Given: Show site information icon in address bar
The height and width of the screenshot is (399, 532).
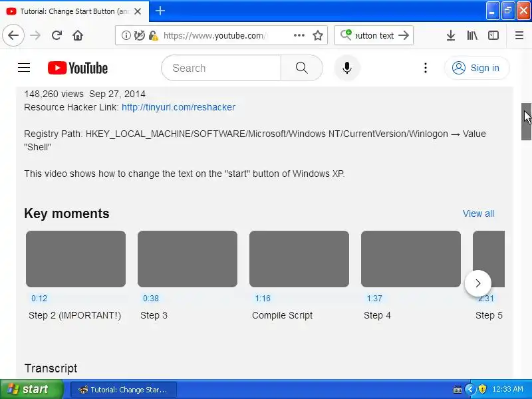Looking at the screenshot, I should 126,35.
